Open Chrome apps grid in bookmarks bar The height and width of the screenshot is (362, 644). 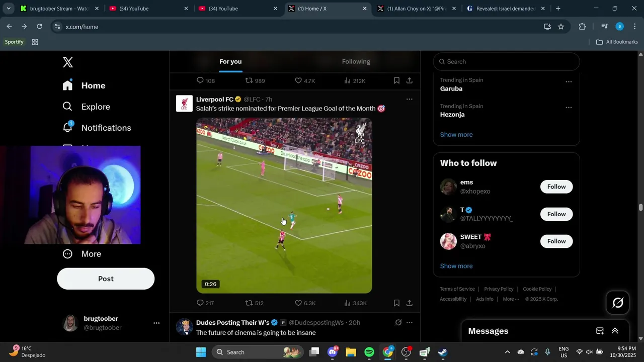pos(35,42)
